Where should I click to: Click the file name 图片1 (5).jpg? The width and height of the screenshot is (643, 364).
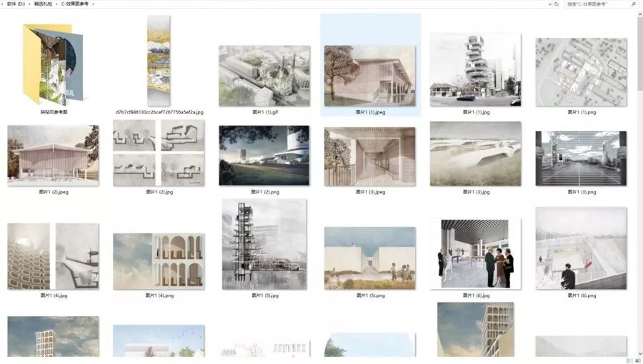(x=265, y=295)
